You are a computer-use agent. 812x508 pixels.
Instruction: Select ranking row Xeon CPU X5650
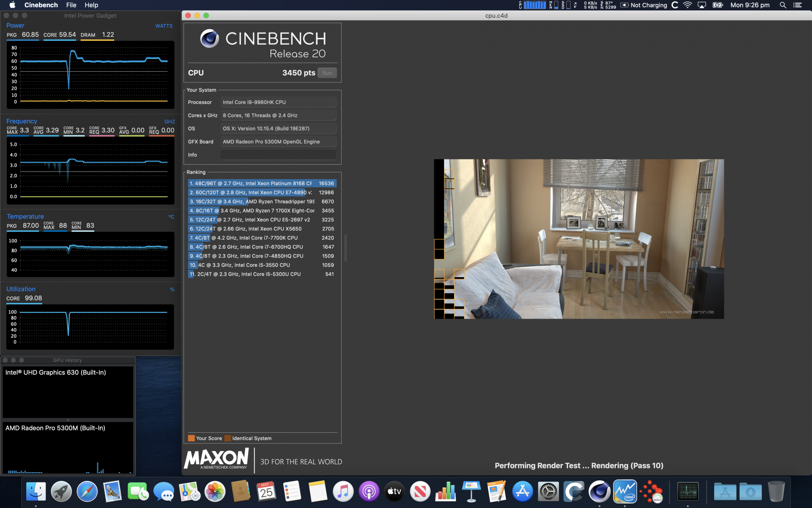(262, 229)
